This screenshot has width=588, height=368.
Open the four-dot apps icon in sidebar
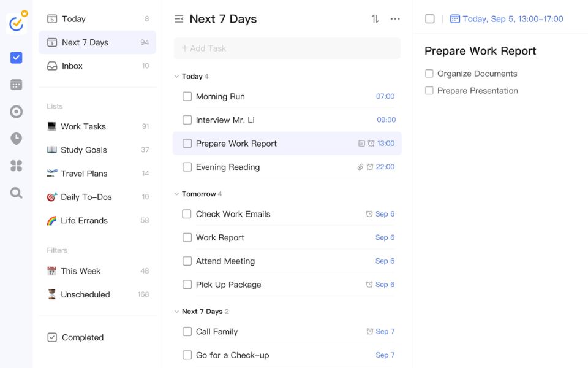coord(17,166)
